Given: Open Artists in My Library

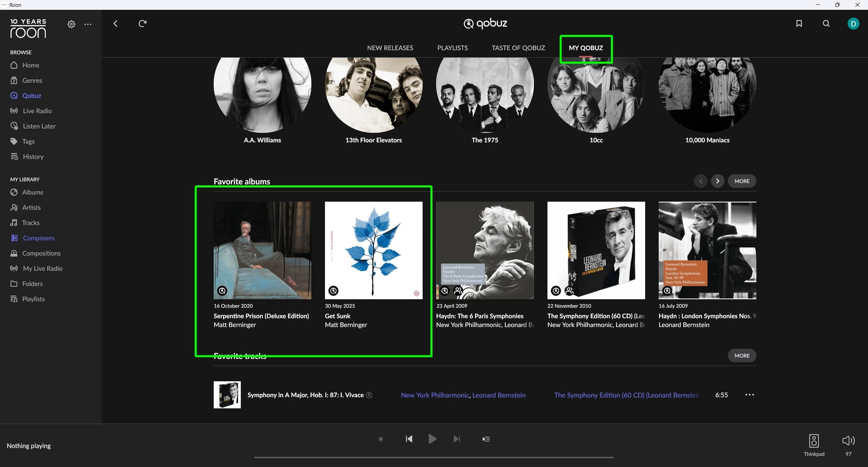Looking at the screenshot, I should tap(31, 208).
